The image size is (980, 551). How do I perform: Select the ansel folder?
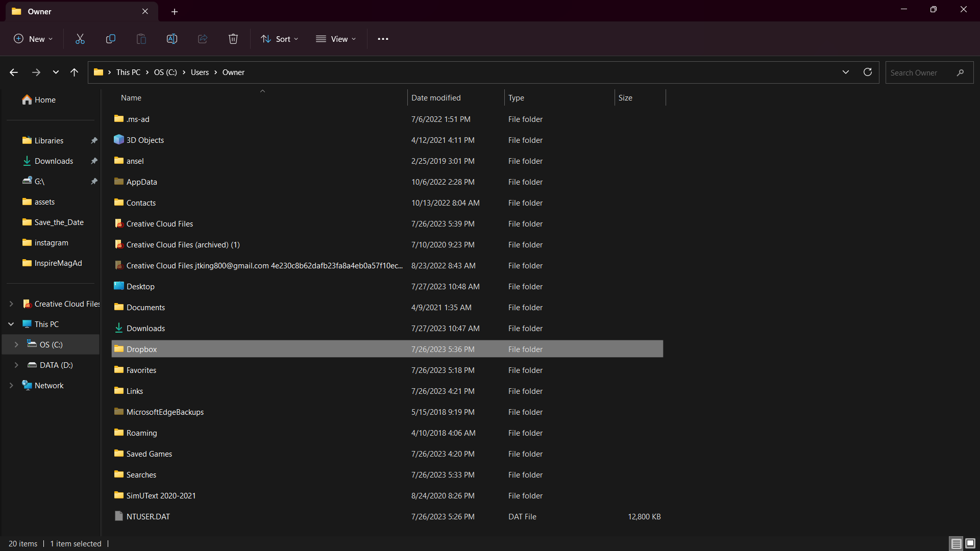tap(387, 161)
